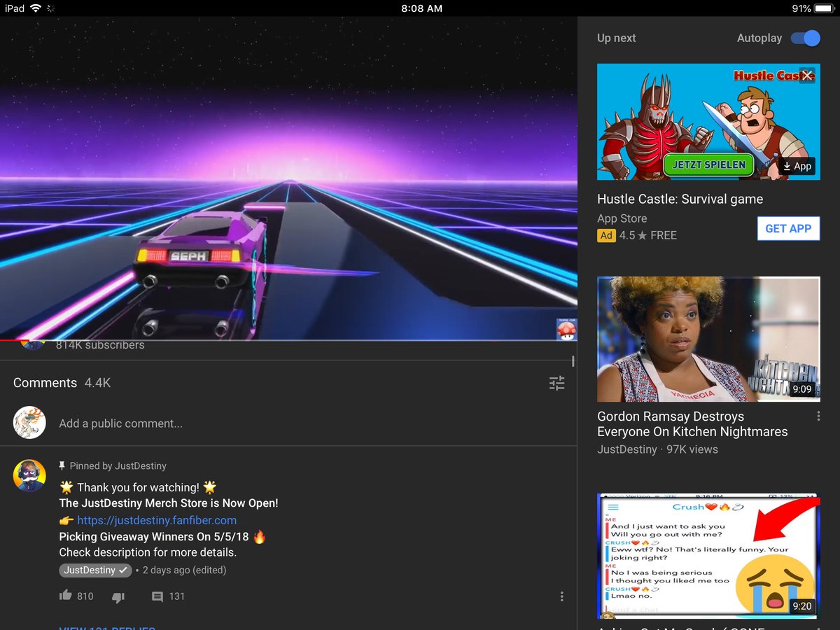Screen dimensions: 840x630
Task: Click your profile avatar beside comment box
Action: [29, 423]
